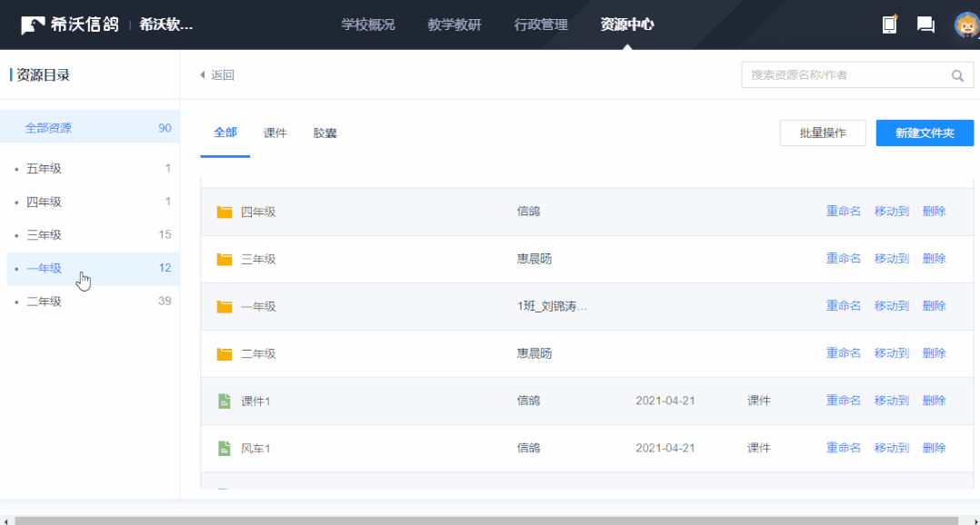Open the chat messages icon
980x525 pixels.
point(925,25)
